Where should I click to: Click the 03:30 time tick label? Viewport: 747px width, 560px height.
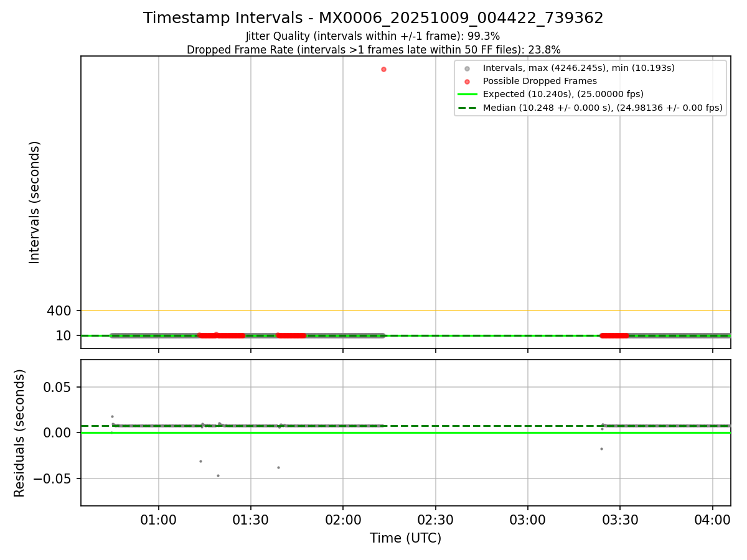620,520
